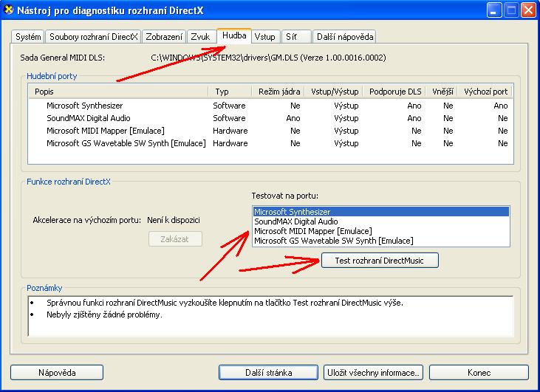Screen dimensions: 540x392
Task: Open the Další nápověda tab
Action: [x=345, y=37]
